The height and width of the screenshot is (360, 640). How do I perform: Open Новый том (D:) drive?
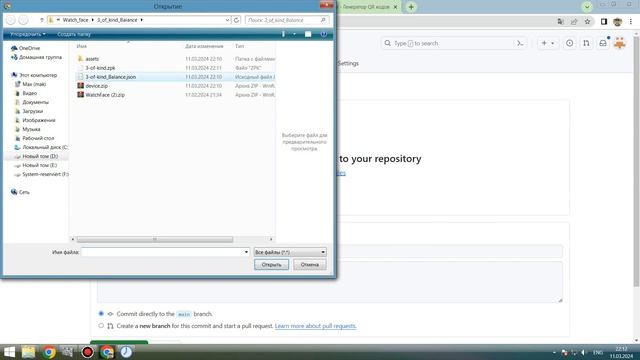[40, 156]
